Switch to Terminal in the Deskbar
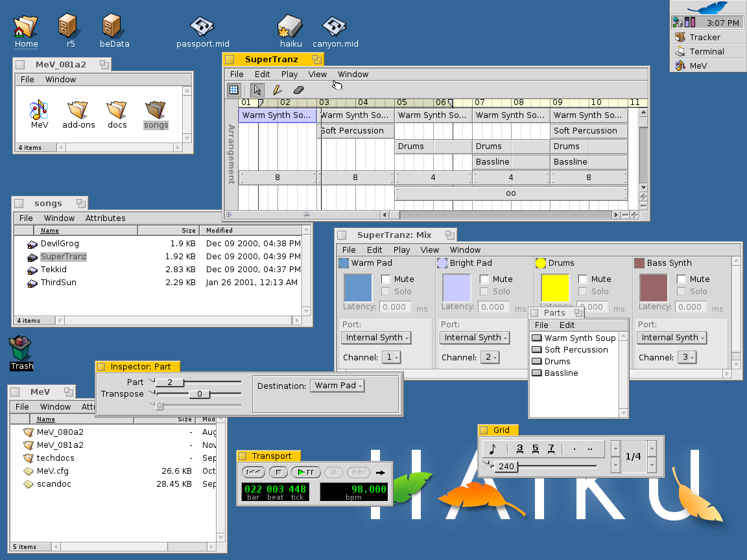This screenshot has height=560, width=747. point(708,51)
